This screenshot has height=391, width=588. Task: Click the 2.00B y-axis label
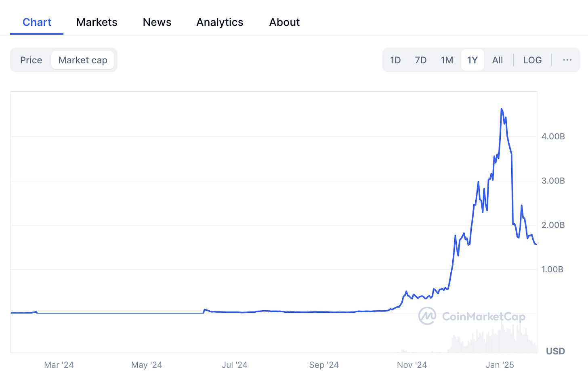pos(553,225)
